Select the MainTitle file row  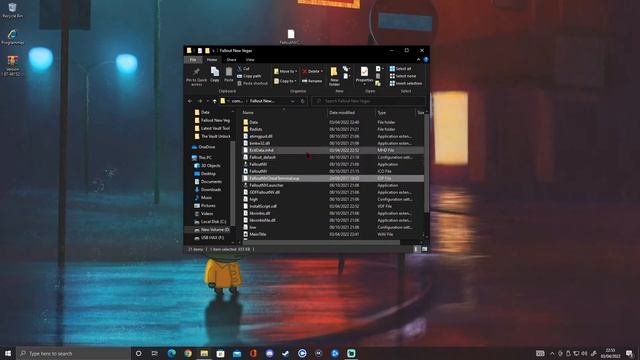point(333,234)
